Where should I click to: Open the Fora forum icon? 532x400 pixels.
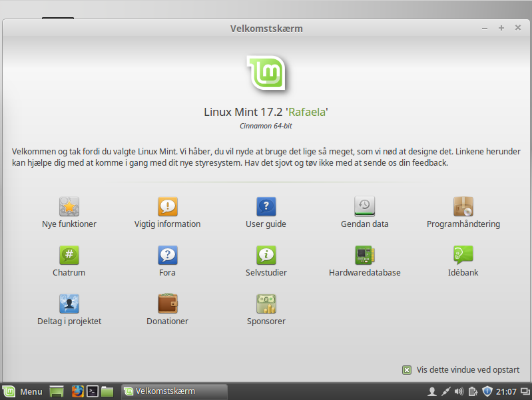pyautogui.click(x=168, y=255)
